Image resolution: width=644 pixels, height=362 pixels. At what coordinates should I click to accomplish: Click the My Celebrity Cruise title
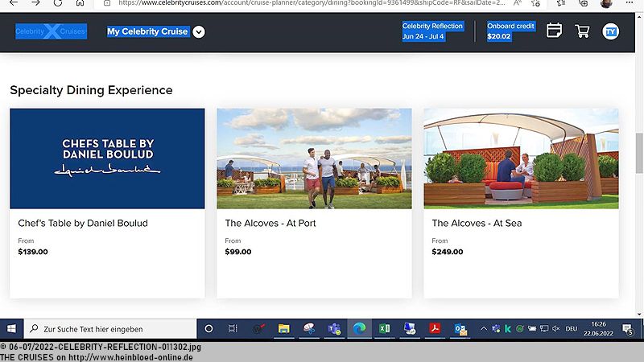tap(147, 31)
